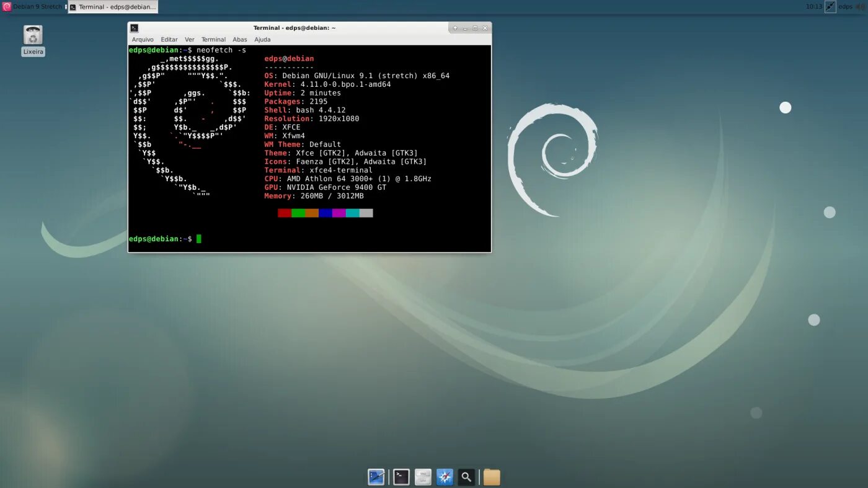Screen dimensions: 868x488
Task: Click the 'Shell: bash 4.4.12' line
Action: tap(305, 110)
